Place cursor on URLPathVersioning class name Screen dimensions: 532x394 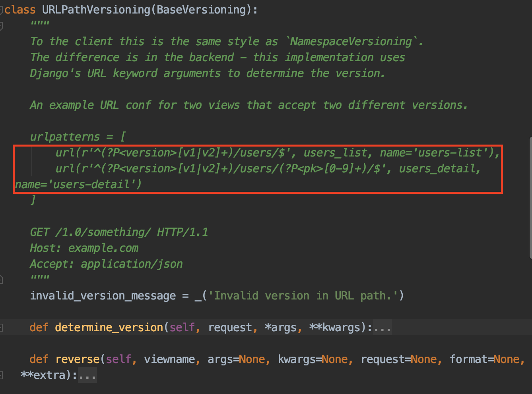pyautogui.click(x=96, y=10)
